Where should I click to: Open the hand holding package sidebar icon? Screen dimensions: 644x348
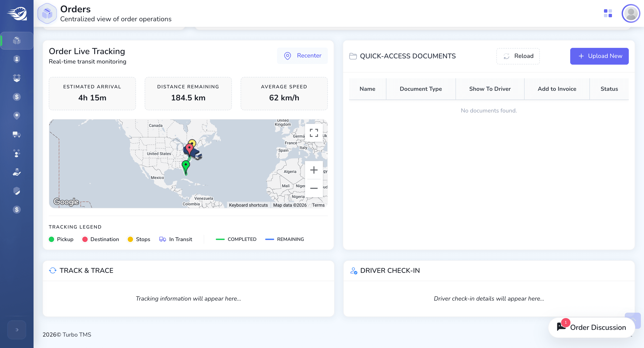17,172
